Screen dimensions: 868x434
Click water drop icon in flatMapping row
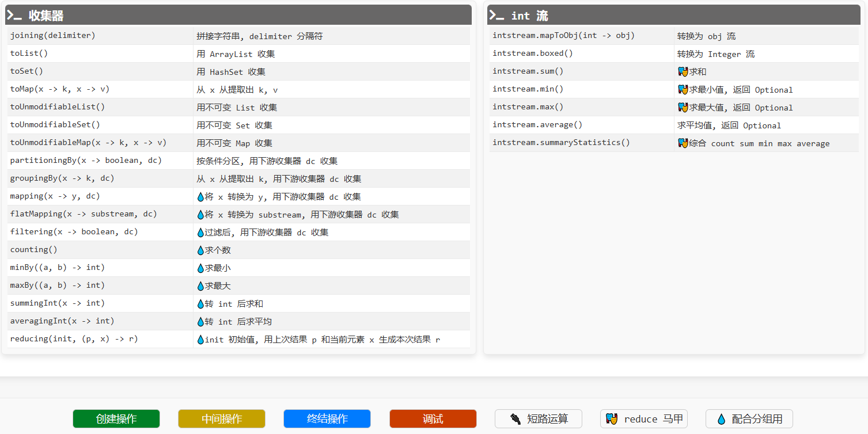click(200, 215)
